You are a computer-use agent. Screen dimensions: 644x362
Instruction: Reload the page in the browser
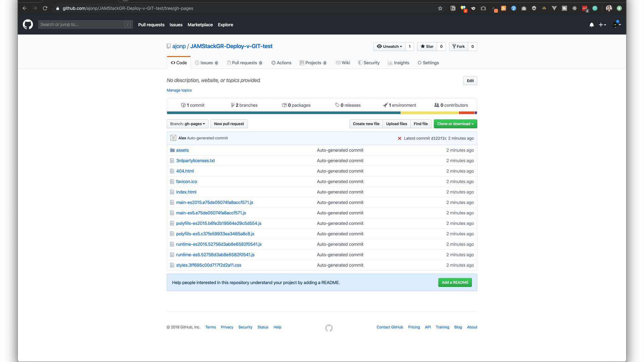(x=45, y=8)
